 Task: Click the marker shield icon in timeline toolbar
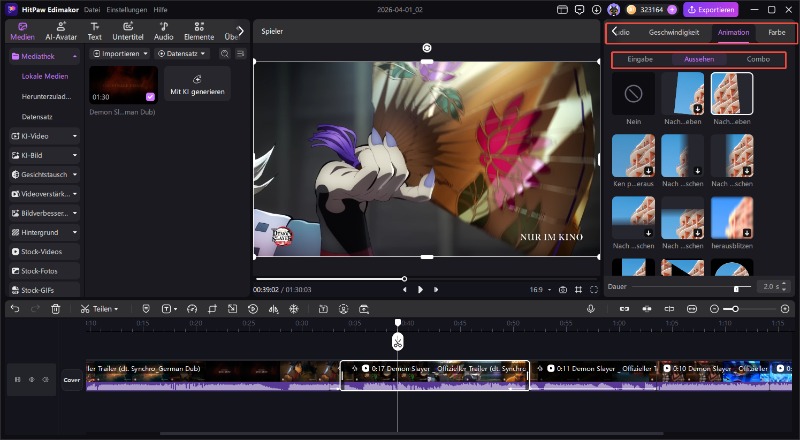coord(146,309)
